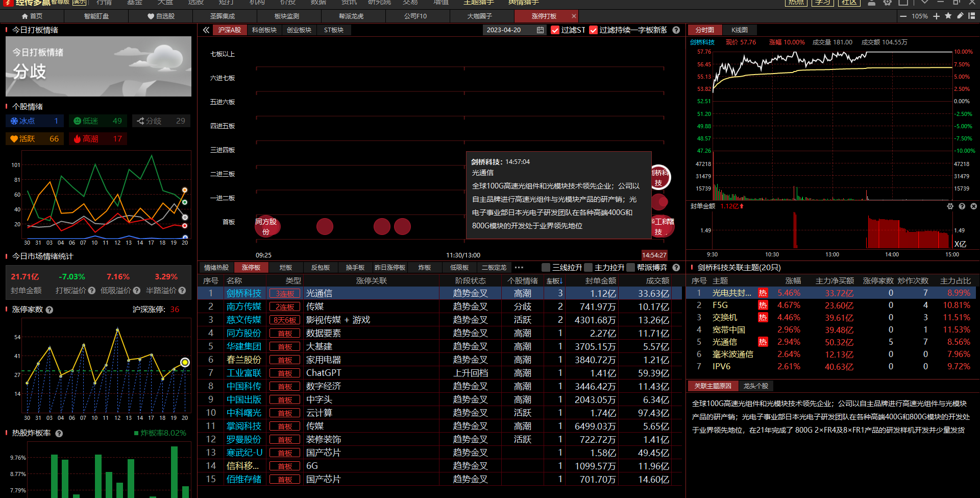Enable the 帮派博弈 checkbox
Image resolution: width=980 pixels, height=498 pixels.
tap(630, 268)
